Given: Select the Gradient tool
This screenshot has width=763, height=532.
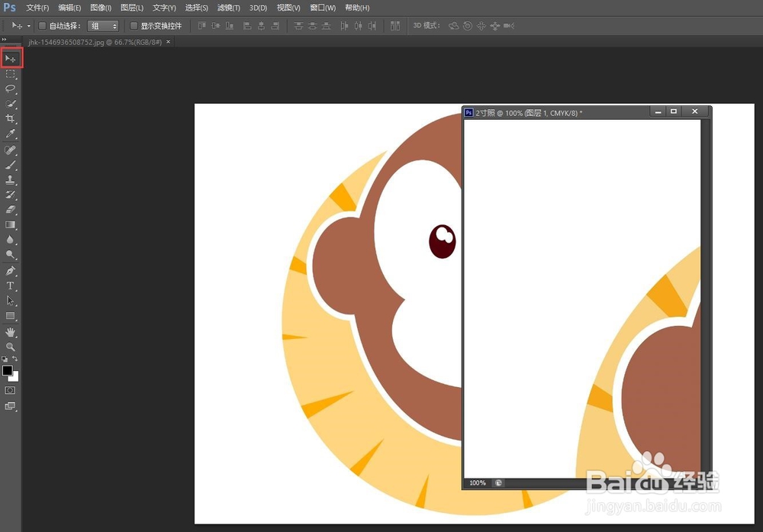Looking at the screenshot, I should 10,225.
